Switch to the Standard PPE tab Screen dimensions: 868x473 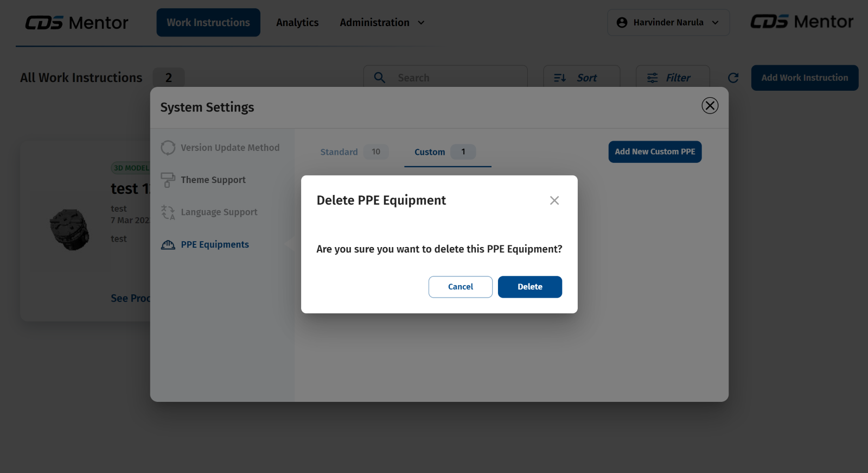point(339,152)
